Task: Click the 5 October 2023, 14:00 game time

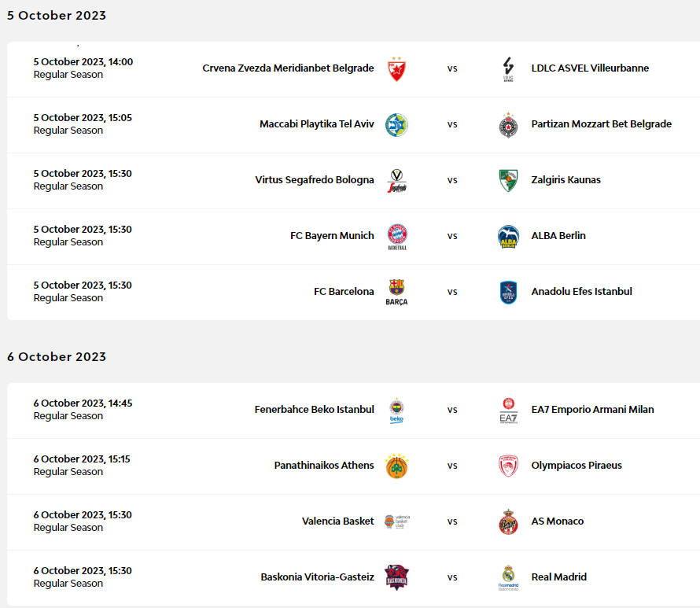Action: coord(83,62)
